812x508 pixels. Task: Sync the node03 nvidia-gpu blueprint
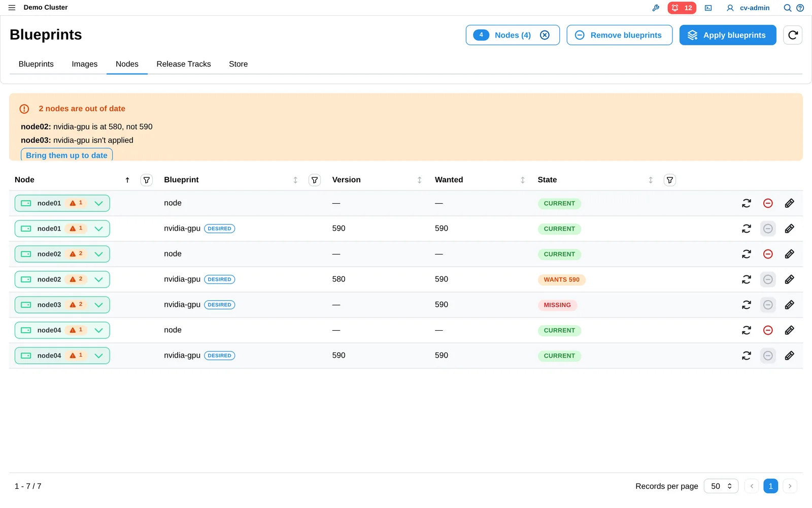click(x=747, y=305)
